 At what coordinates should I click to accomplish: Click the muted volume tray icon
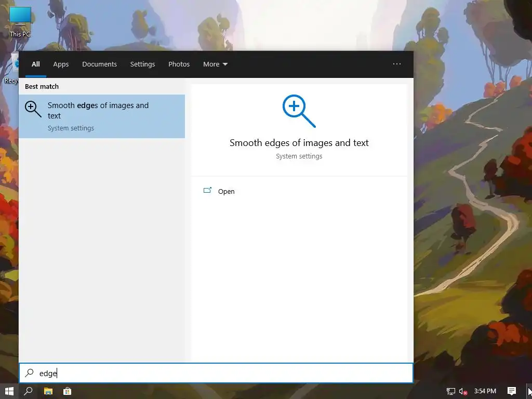[463, 392]
